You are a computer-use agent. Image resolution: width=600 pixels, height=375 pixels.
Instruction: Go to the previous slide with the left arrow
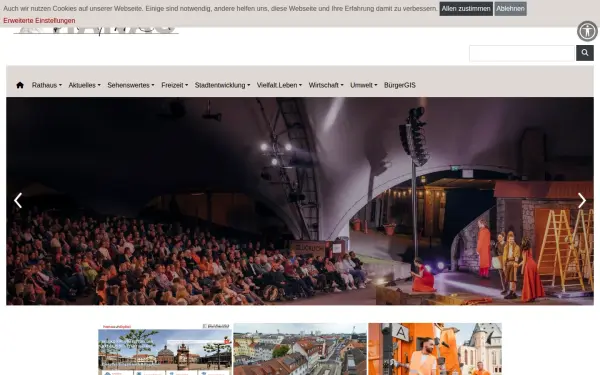pos(18,201)
